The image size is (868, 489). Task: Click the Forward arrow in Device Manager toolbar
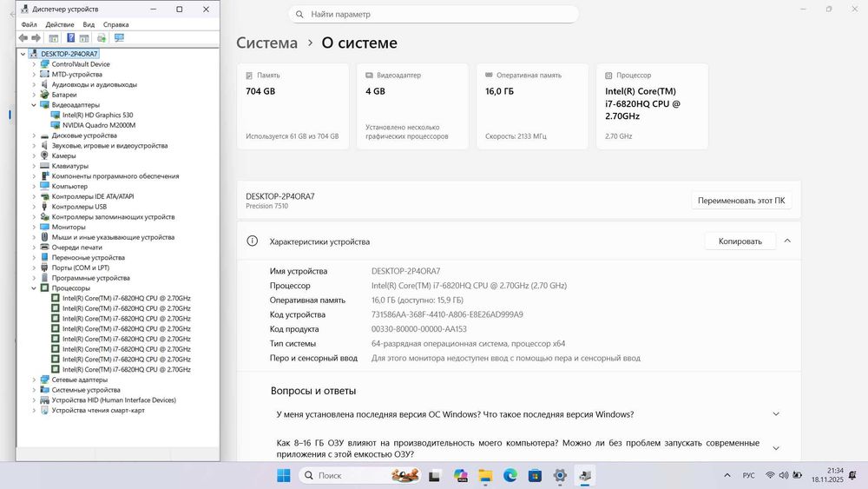36,37
